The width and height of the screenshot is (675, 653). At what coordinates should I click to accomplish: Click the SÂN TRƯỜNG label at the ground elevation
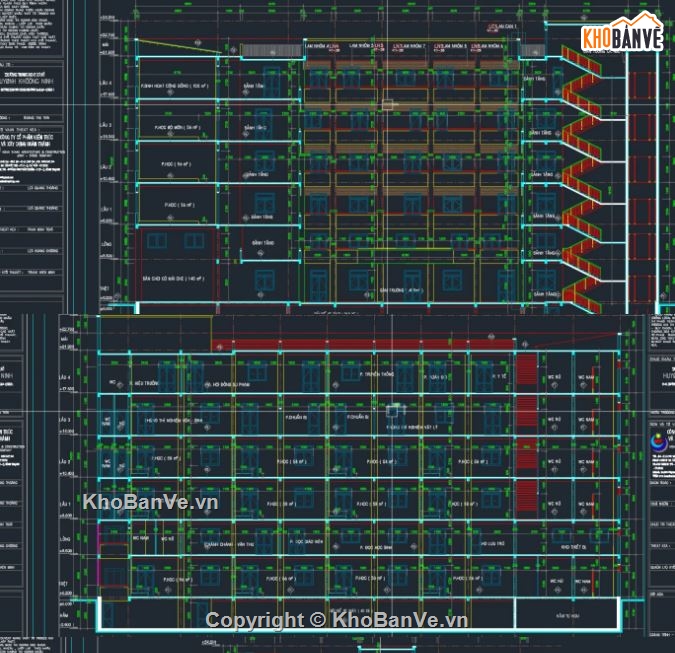pos(402,290)
